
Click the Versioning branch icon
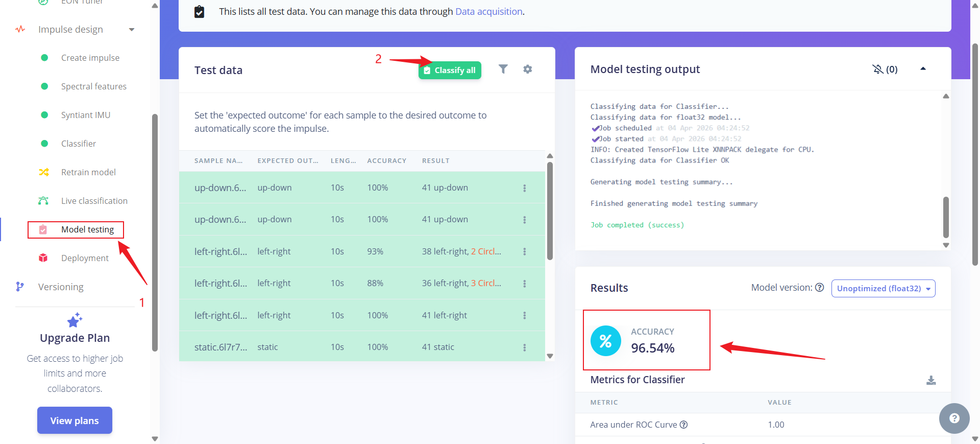tap(20, 287)
